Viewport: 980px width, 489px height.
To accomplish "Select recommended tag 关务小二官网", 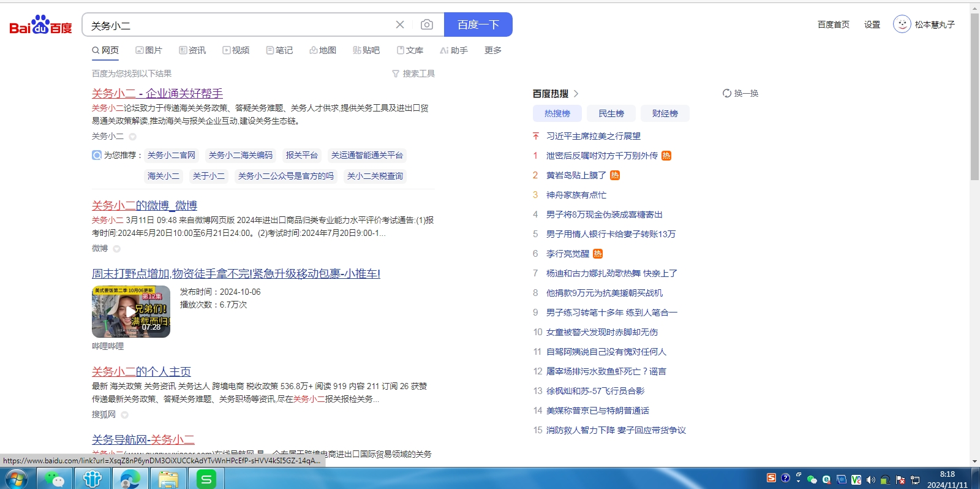I will [171, 155].
